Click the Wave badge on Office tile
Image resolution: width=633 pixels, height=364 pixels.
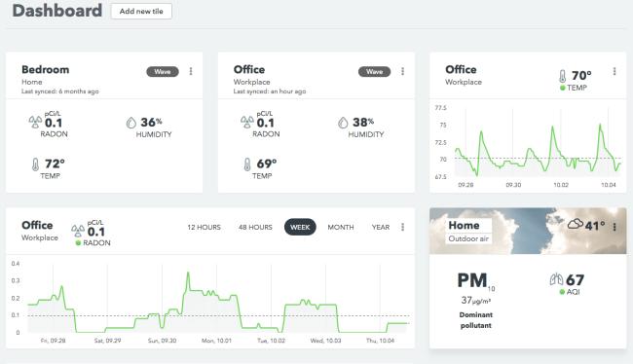pyautogui.click(x=374, y=72)
